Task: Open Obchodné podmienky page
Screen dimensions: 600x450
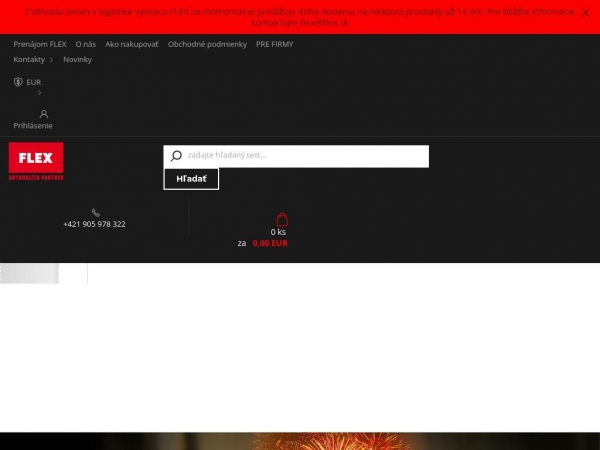Action: pyautogui.click(x=207, y=44)
